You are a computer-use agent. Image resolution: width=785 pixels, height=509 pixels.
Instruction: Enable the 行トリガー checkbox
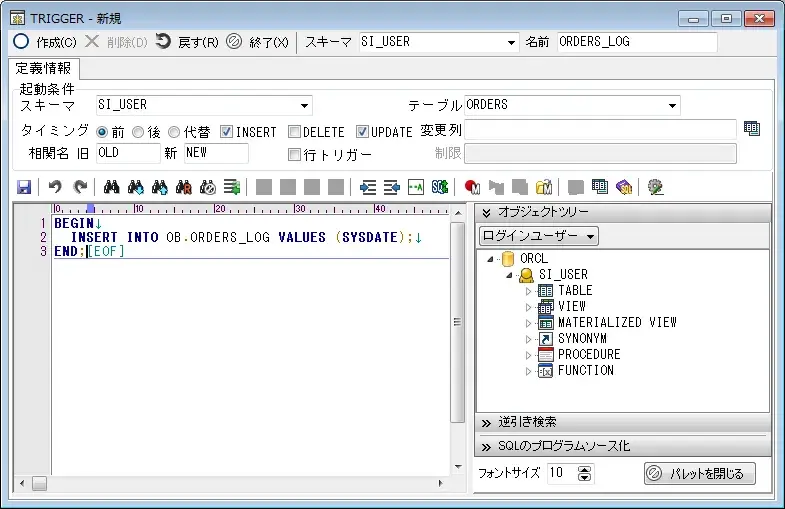point(294,155)
